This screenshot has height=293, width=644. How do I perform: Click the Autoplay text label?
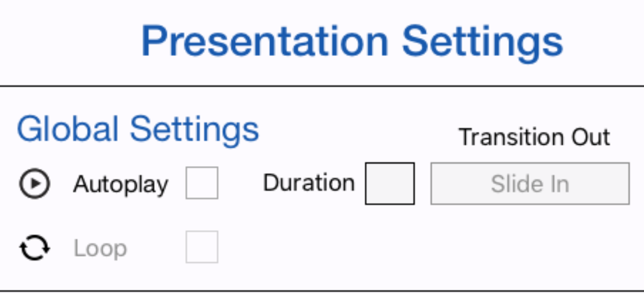coord(121,185)
